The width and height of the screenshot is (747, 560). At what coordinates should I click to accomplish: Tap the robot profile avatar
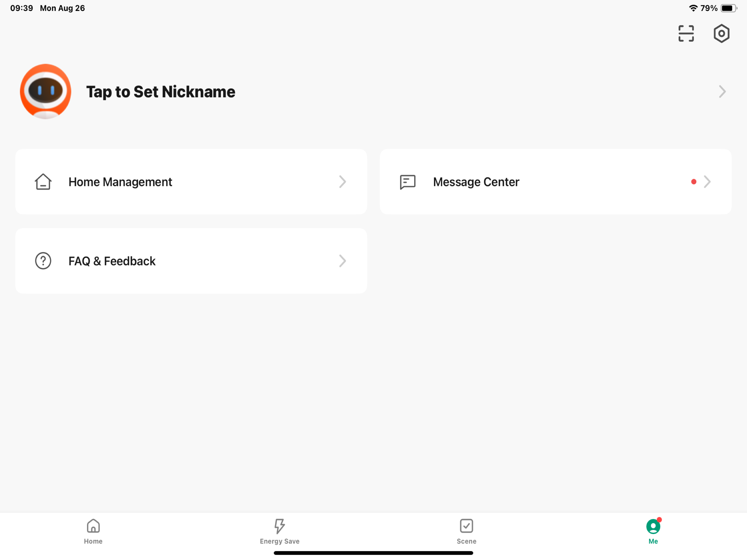46,92
